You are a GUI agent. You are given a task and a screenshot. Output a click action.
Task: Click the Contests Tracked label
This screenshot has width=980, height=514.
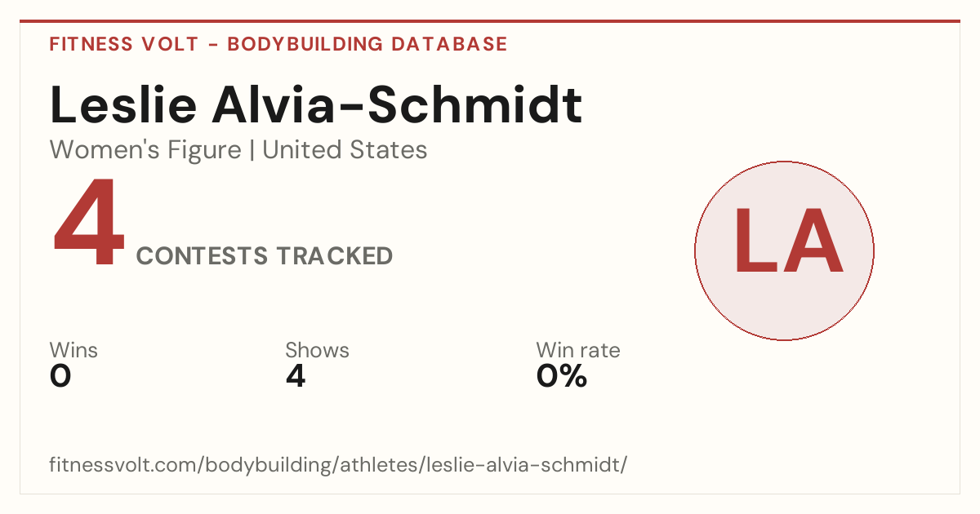point(265,256)
